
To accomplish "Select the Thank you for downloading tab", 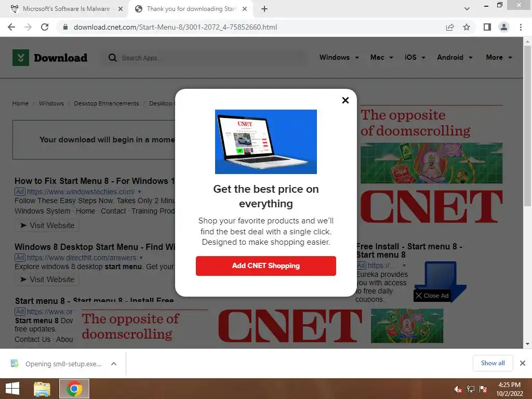I will (x=191, y=9).
